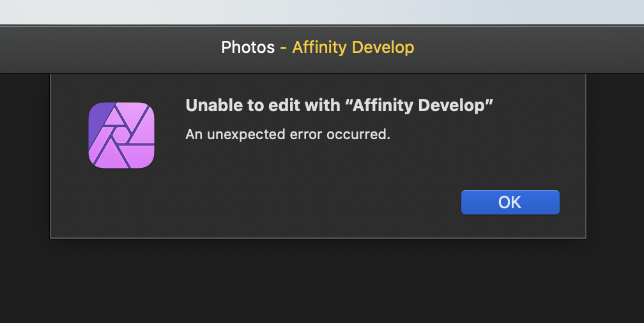The image size is (644, 323).
Task: Select the yellow "Affinity Develop" title text
Action: (x=353, y=48)
